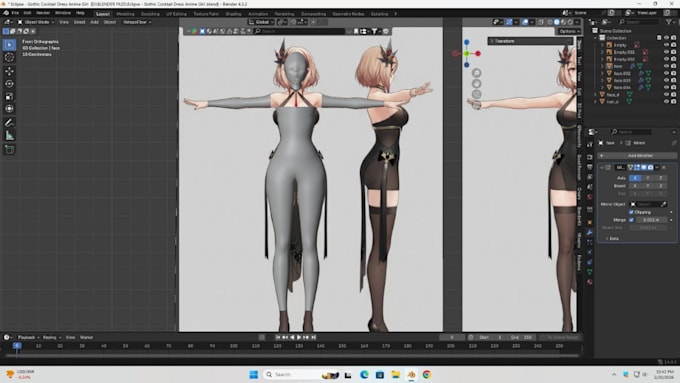
Task: Open Microsoft Edge from the taskbar
Action: click(364, 374)
